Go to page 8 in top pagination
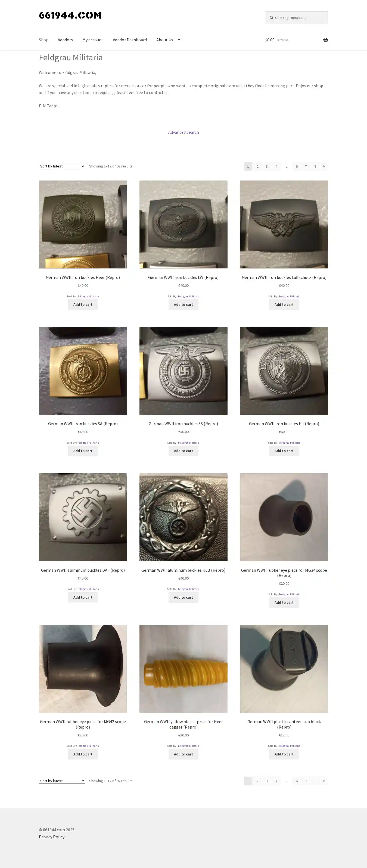The width and height of the screenshot is (367, 868). [315, 166]
